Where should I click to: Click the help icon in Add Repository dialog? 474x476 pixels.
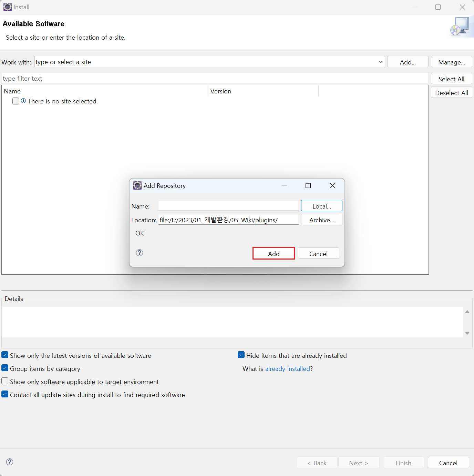pyautogui.click(x=140, y=253)
